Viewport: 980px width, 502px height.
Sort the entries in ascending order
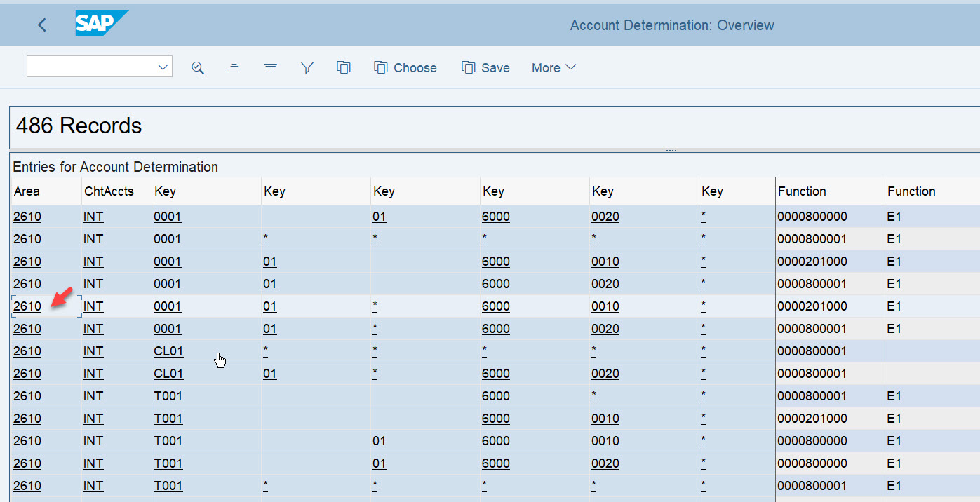coord(234,67)
